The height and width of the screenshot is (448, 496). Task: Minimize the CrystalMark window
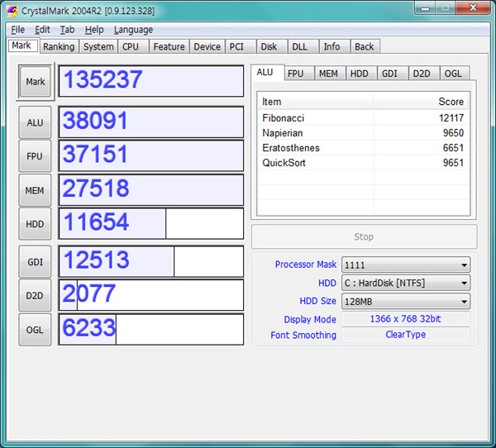pos(425,8)
